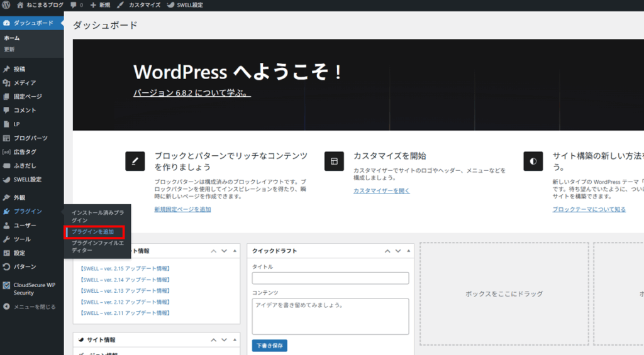Open SWELL ver. 2.14 アップデート情報 link
Image resolution: width=644 pixels, height=355 pixels.
pyautogui.click(x=125, y=280)
